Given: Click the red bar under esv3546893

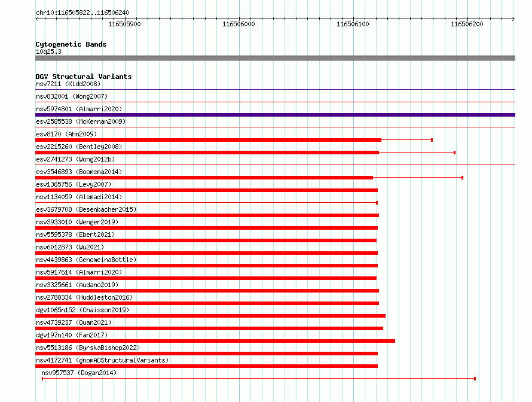Looking at the screenshot, I should pos(204,178).
